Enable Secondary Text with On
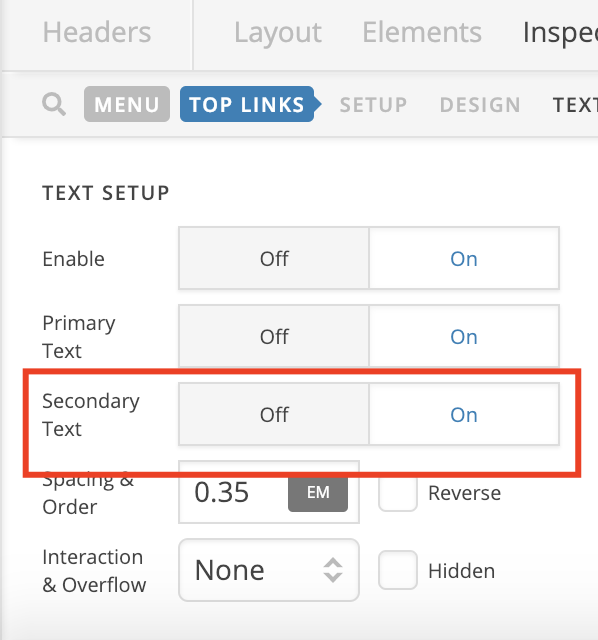The width and height of the screenshot is (598, 640). pos(464,414)
